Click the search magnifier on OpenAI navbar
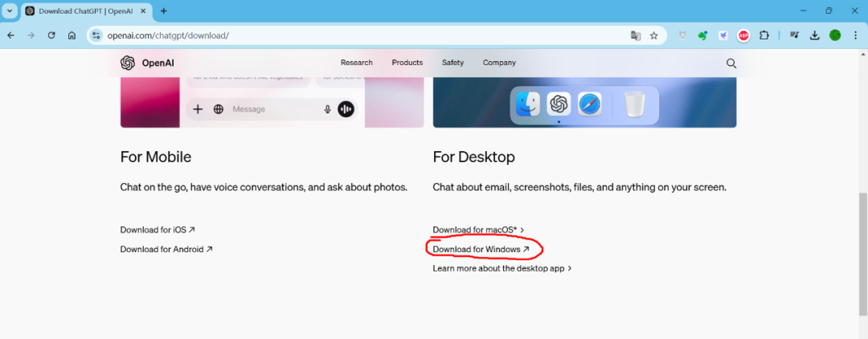Screen dimensions: 868x339 [731, 63]
